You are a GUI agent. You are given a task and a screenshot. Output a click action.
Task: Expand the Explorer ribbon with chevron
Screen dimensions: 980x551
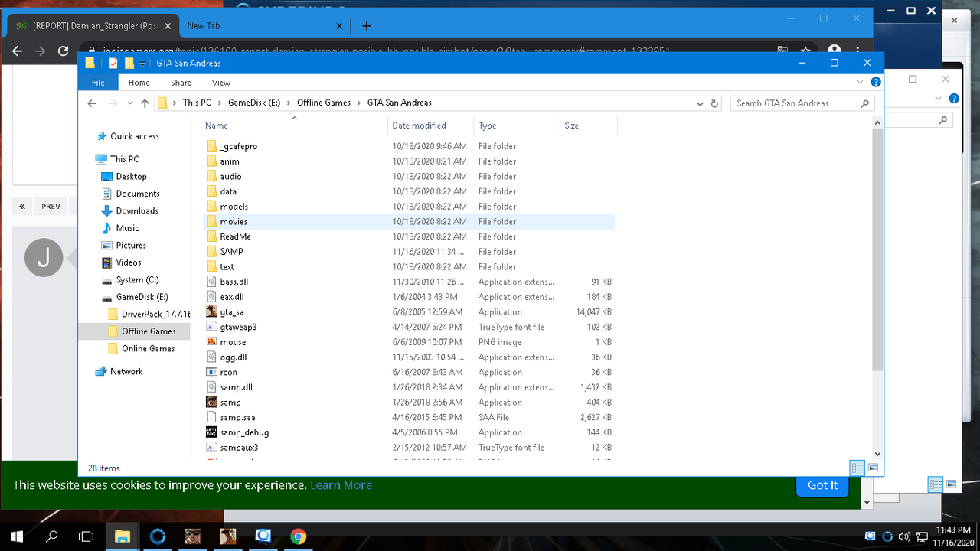click(861, 83)
